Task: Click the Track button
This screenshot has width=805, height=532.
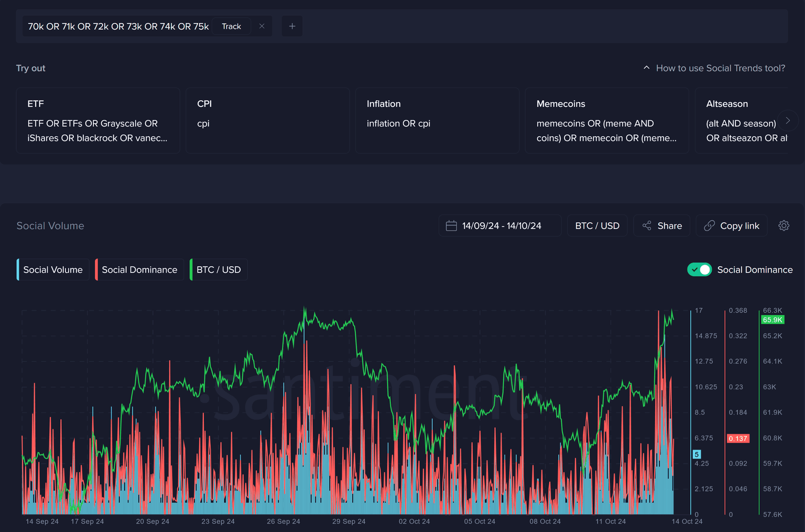Action: click(231, 26)
